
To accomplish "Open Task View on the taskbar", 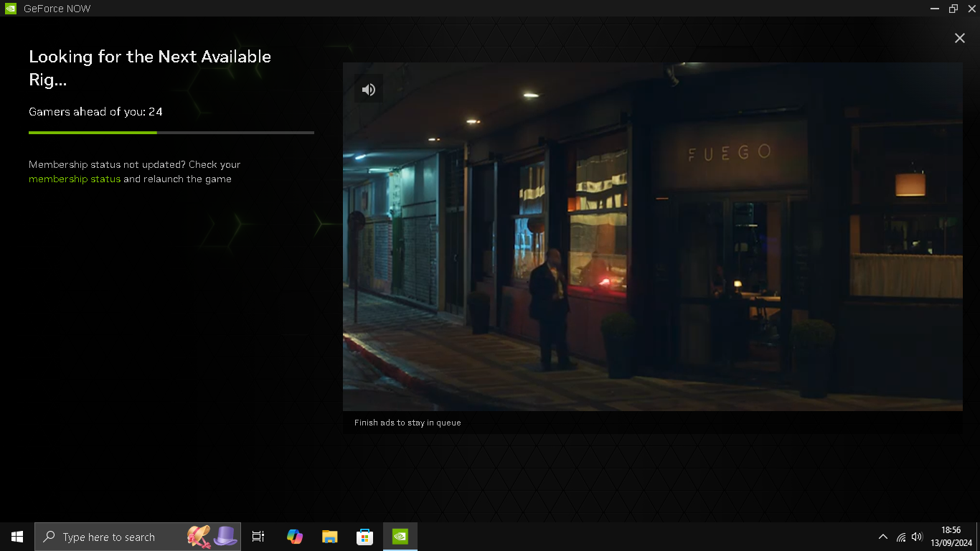I will [x=258, y=537].
